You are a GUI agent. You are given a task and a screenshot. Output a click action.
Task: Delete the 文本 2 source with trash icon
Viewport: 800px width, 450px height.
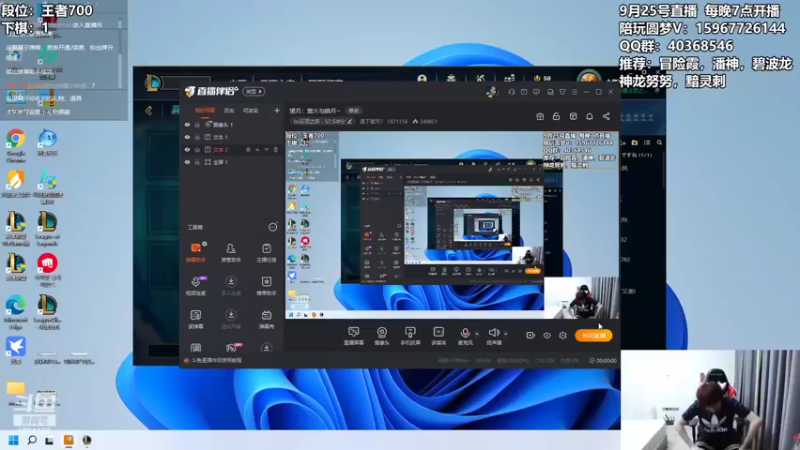pyautogui.click(x=276, y=149)
